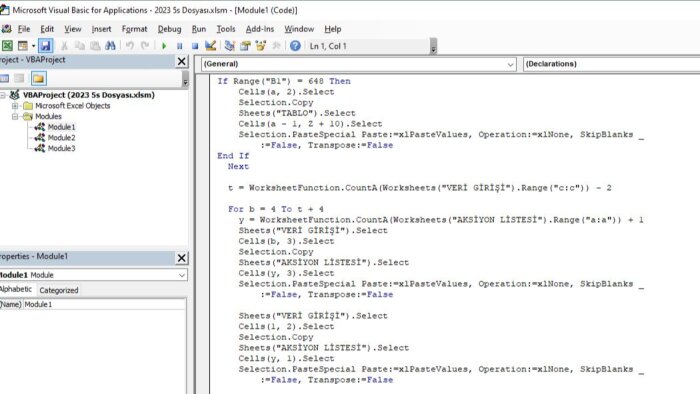The height and width of the screenshot is (394, 700).
Task: Select Module2 in project tree
Action: point(62,138)
